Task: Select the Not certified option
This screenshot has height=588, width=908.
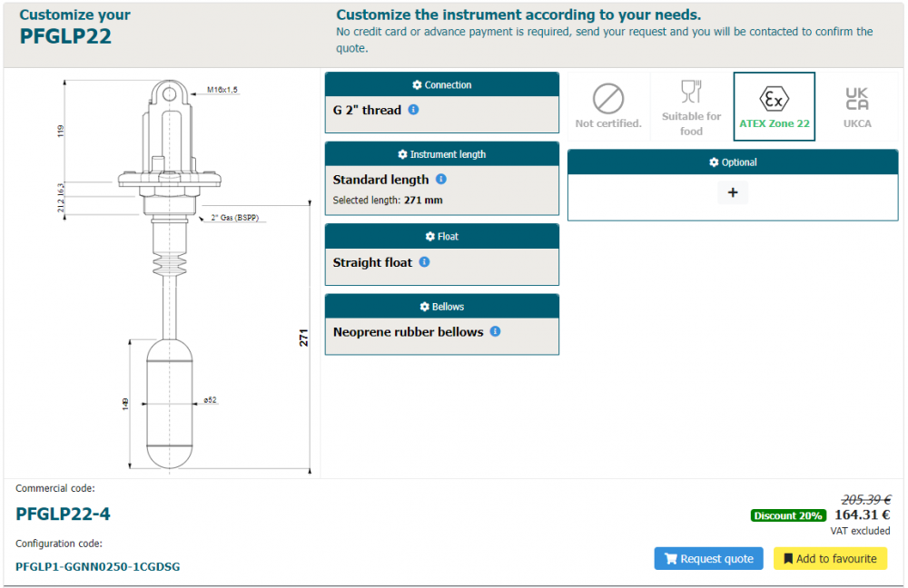Action: point(608,106)
